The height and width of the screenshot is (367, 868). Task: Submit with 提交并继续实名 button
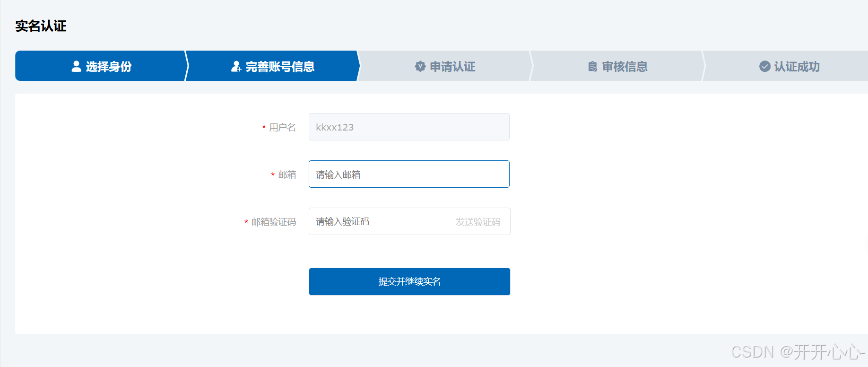coord(409,281)
